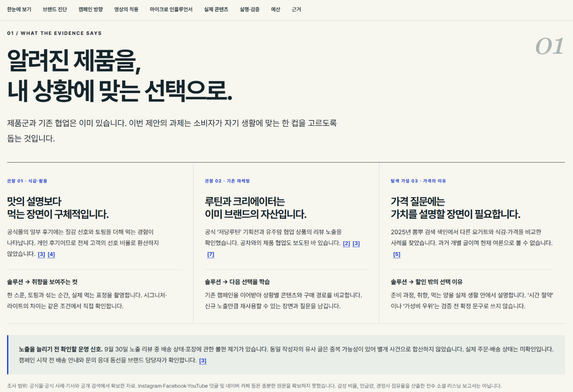Open the 예산 section link
Screen dimensions: 573x392
click(275, 9)
